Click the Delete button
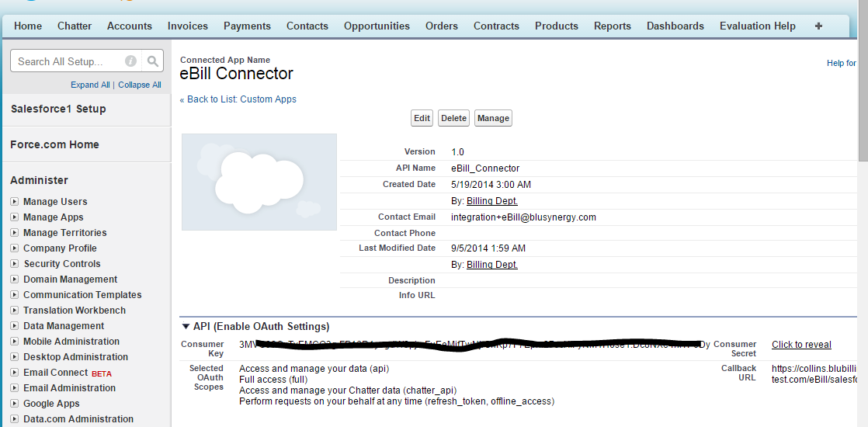 pyautogui.click(x=454, y=118)
